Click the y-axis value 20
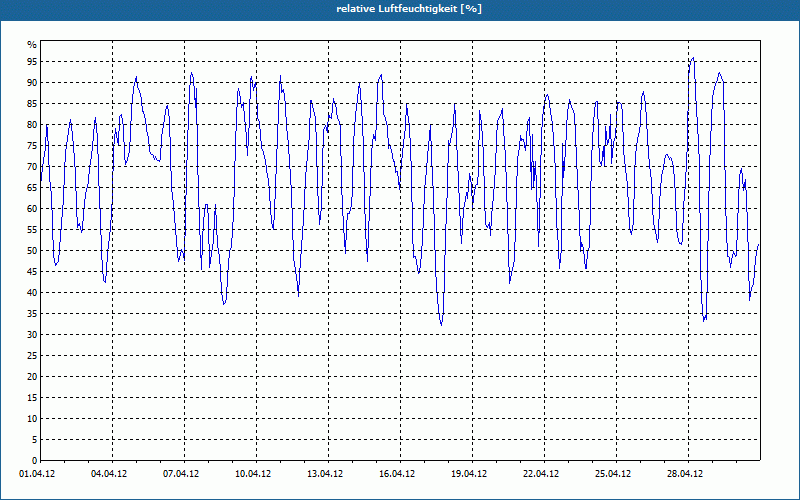Viewport: 800px width, 500px height. tap(32, 377)
